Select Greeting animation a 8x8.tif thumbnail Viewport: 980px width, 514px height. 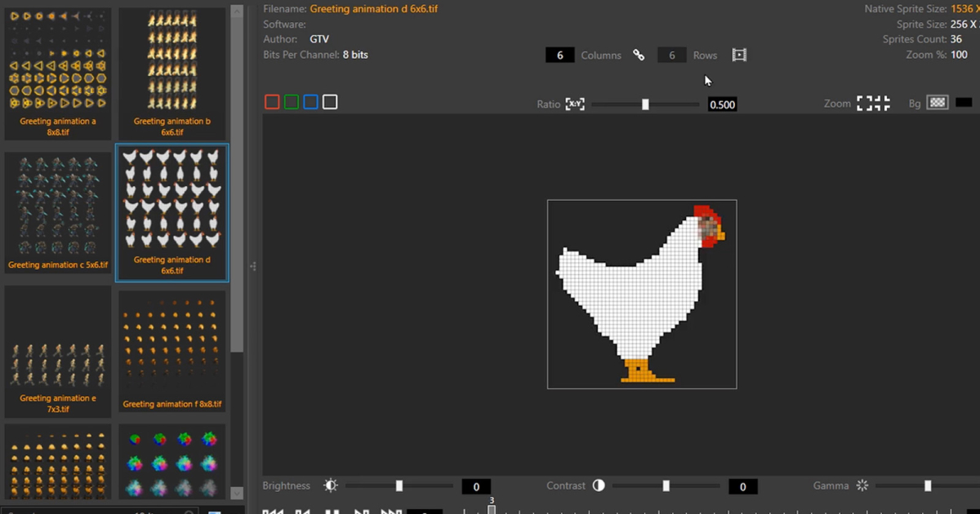click(x=58, y=73)
